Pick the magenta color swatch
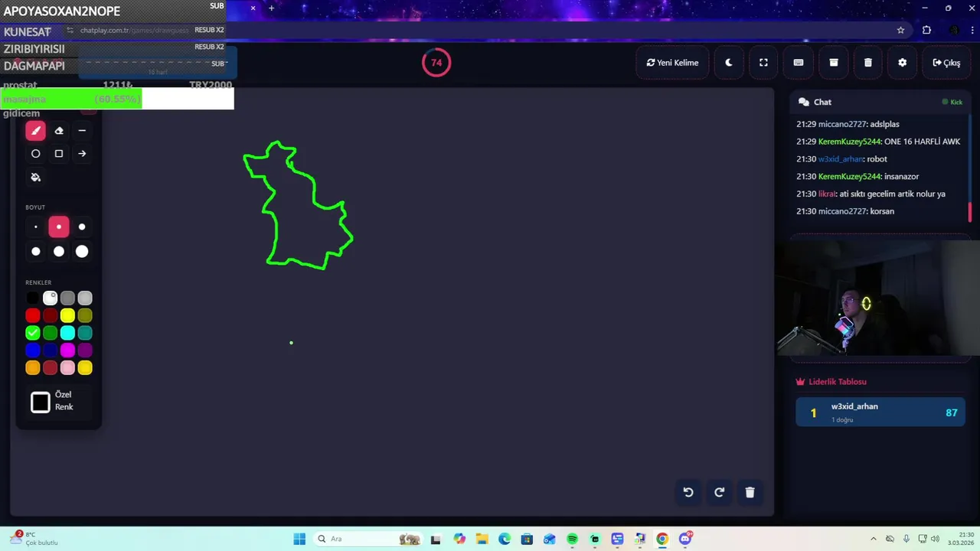 tap(67, 350)
